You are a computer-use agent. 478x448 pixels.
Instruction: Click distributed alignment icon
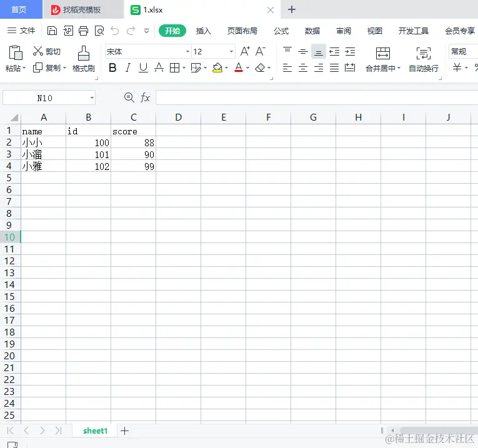click(350, 67)
